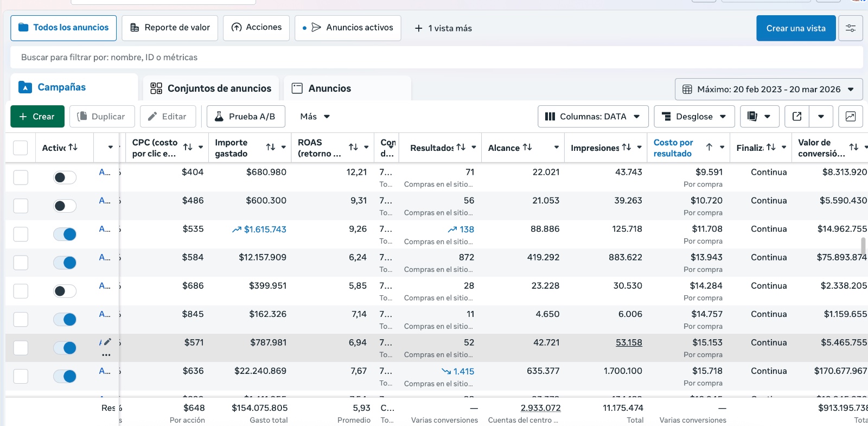Screen dimensions: 868x426
Task: Expand the Columnas: DATA dropdown
Action: coord(593,117)
